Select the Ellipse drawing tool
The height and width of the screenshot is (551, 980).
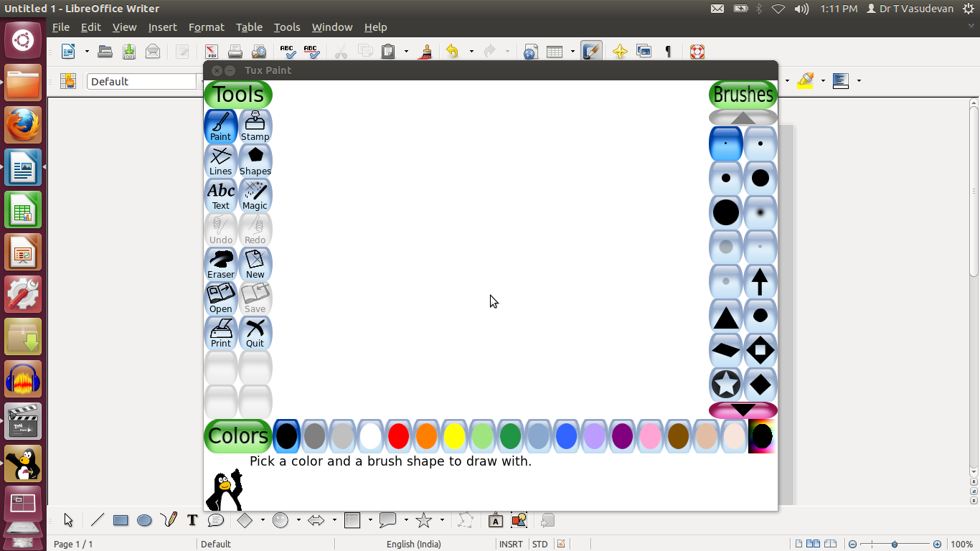(x=144, y=521)
